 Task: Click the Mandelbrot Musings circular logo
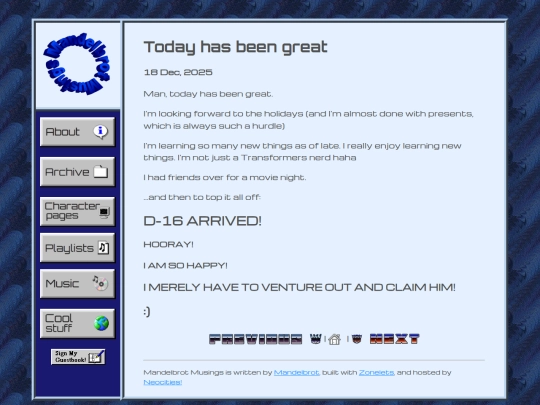[77, 64]
